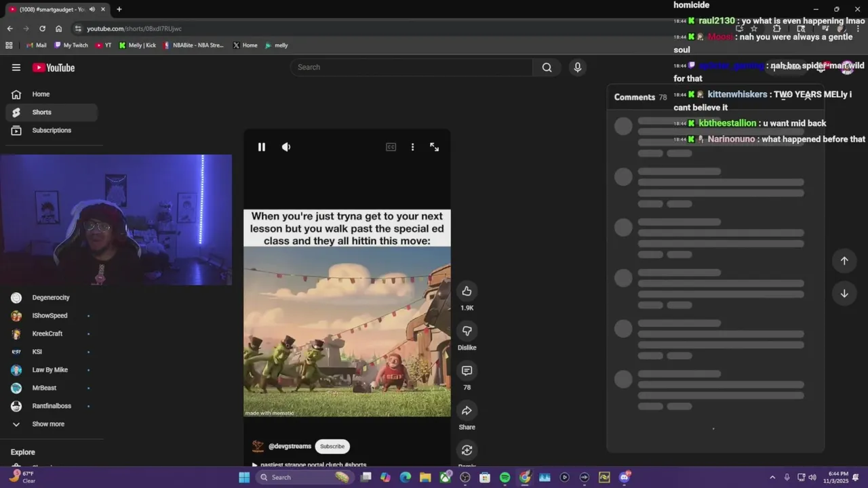This screenshot has height=488, width=868.
Task: Open the weather widget showing 67°F
Action: tap(22, 477)
